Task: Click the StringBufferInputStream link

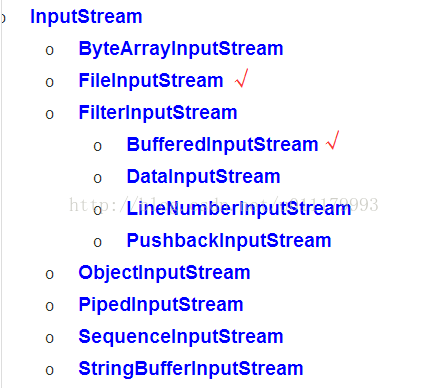Action: point(191,369)
